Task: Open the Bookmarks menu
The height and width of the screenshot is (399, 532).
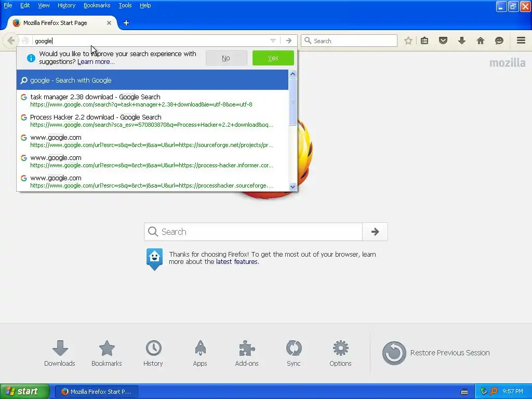Action: 97,5
